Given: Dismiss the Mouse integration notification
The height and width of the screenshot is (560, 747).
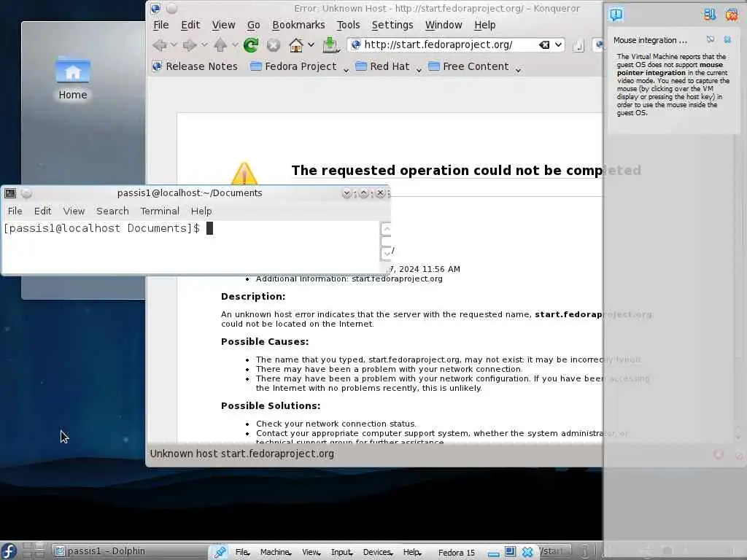Looking at the screenshot, I should click(x=727, y=39).
